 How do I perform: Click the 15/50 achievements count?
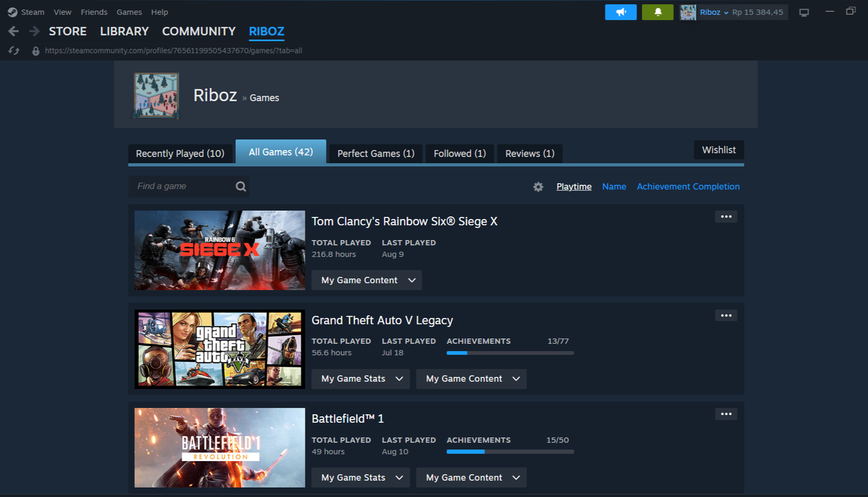[557, 440]
